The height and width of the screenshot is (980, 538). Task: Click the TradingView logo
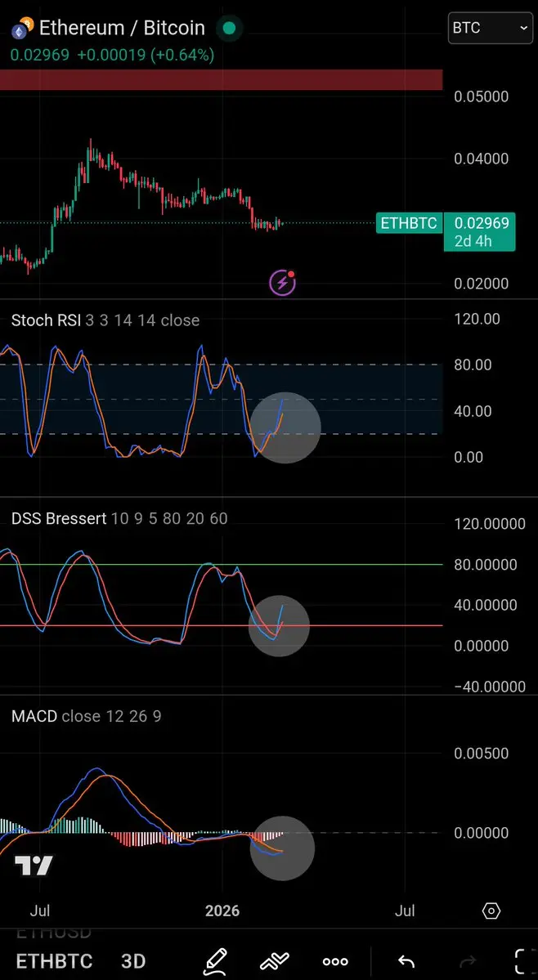[34, 866]
